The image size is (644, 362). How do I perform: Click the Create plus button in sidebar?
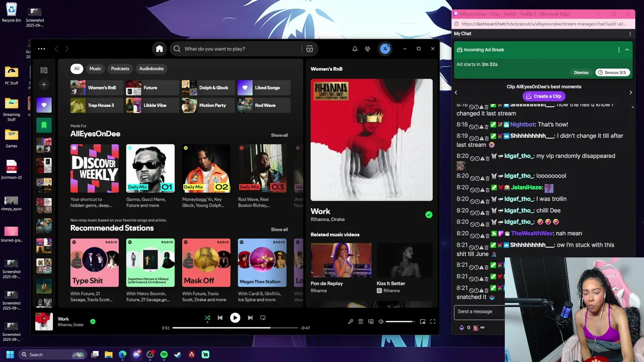pyautogui.click(x=44, y=84)
